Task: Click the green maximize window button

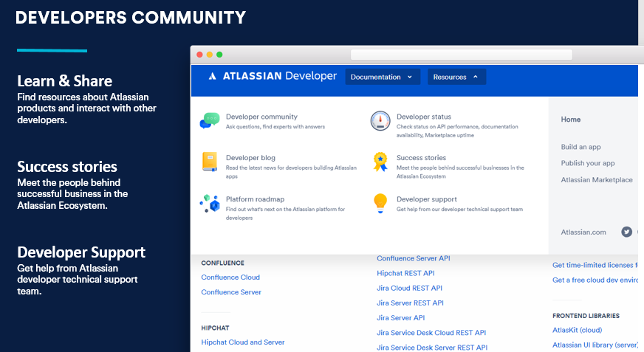Action: click(219, 55)
